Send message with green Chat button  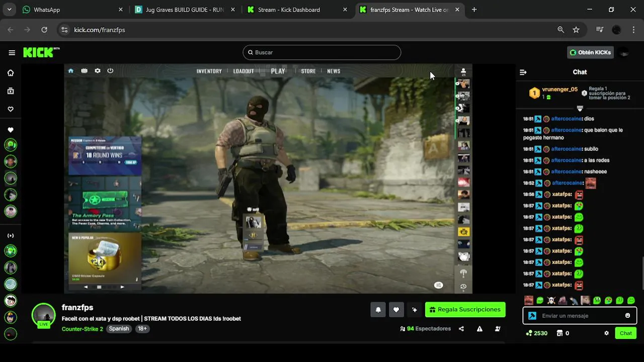(x=626, y=333)
